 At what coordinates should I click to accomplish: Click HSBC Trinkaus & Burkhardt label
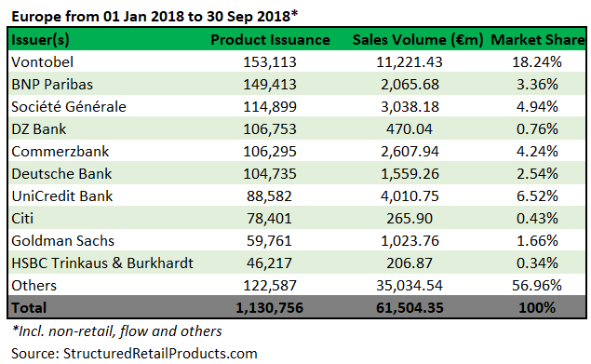coord(102,263)
